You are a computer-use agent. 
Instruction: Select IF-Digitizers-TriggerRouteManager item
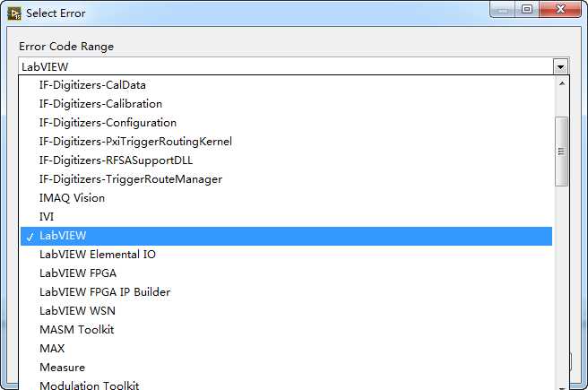point(286,179)
